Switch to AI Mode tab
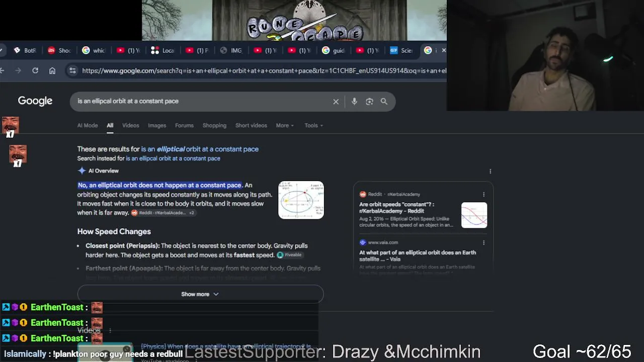This screenshot has height=362, width=644. (88, 126)
